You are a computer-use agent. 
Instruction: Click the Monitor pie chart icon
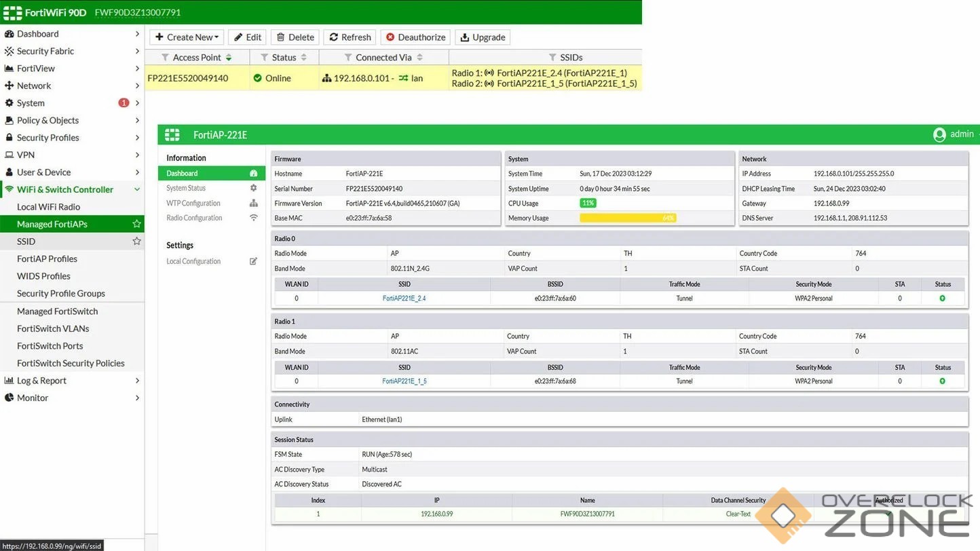point(10,398)
